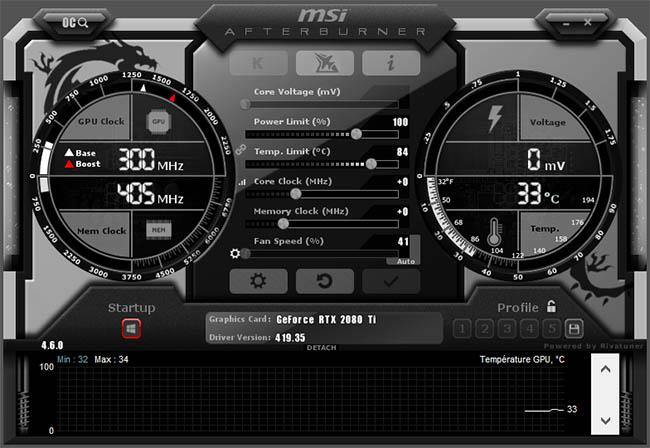Open the OC Scanner search button
This screenshot has width=650, height=448.
[x=75, y=21]
